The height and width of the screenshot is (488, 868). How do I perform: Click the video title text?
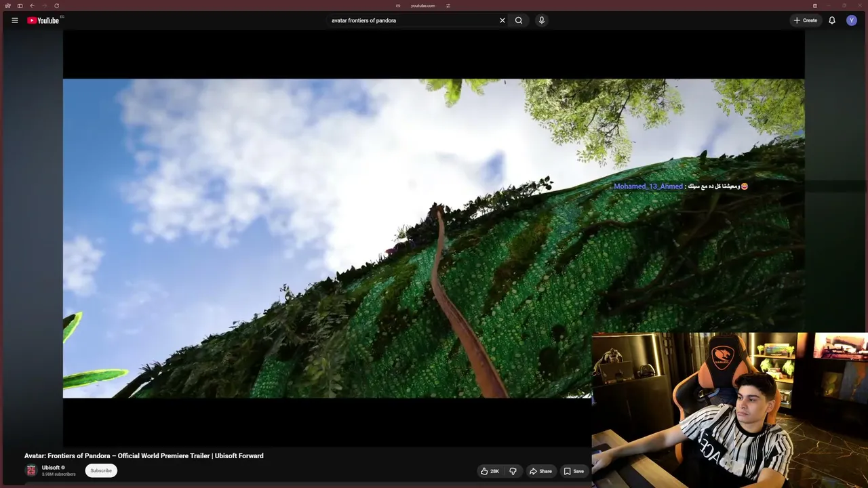(144, 456)
